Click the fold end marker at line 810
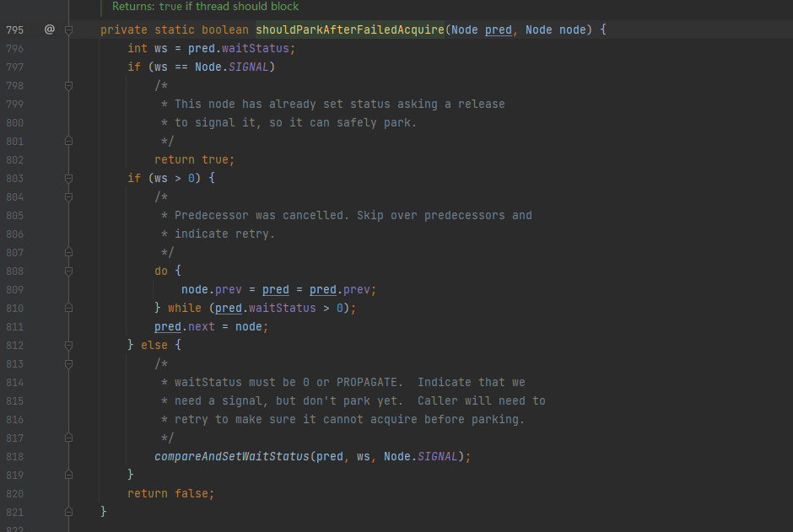 (x=69, y=308)
